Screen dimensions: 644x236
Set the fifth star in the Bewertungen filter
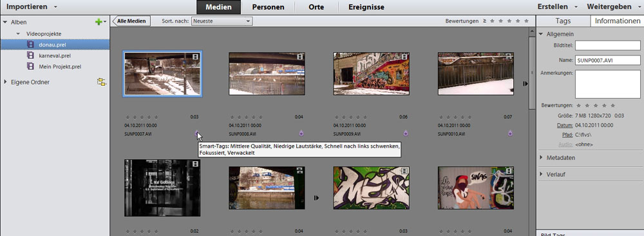coord(527,21)
